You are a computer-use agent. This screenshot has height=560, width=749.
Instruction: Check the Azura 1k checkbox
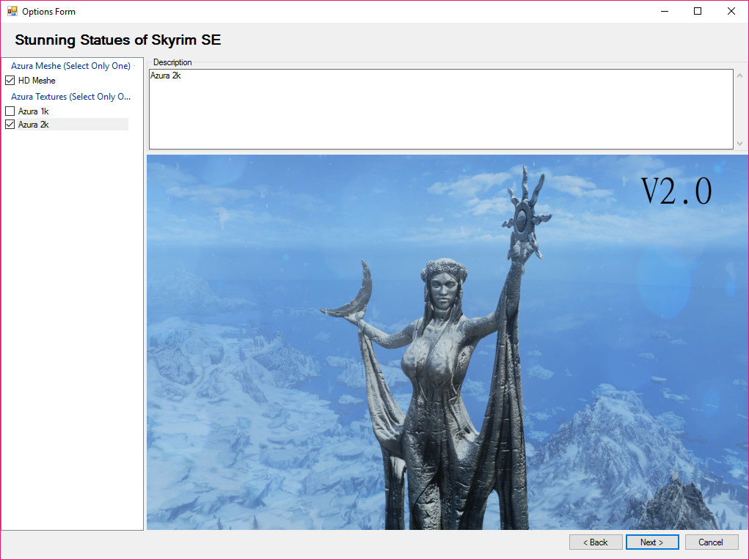[x=10, y=111]
